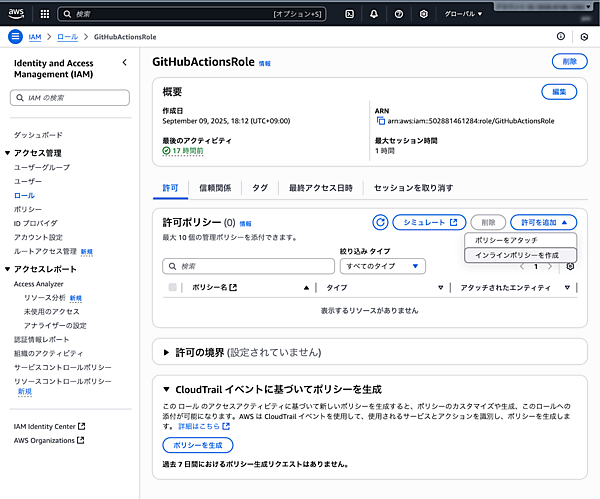Open the AWS services grid menu
600x499 pixels.
(44, 14)
